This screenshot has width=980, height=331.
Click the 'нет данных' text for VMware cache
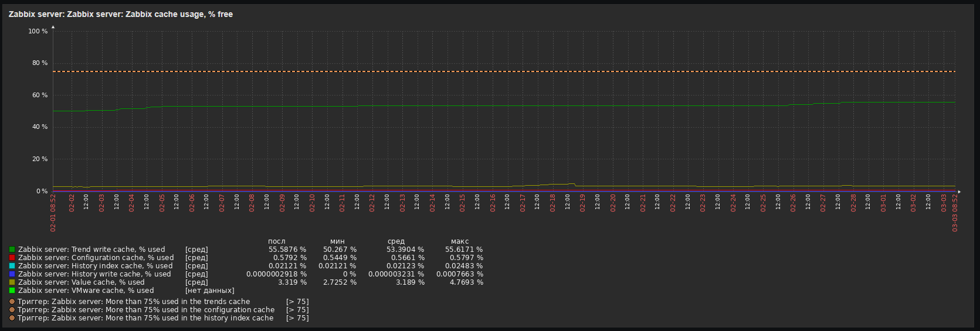(x=209, y=291)
